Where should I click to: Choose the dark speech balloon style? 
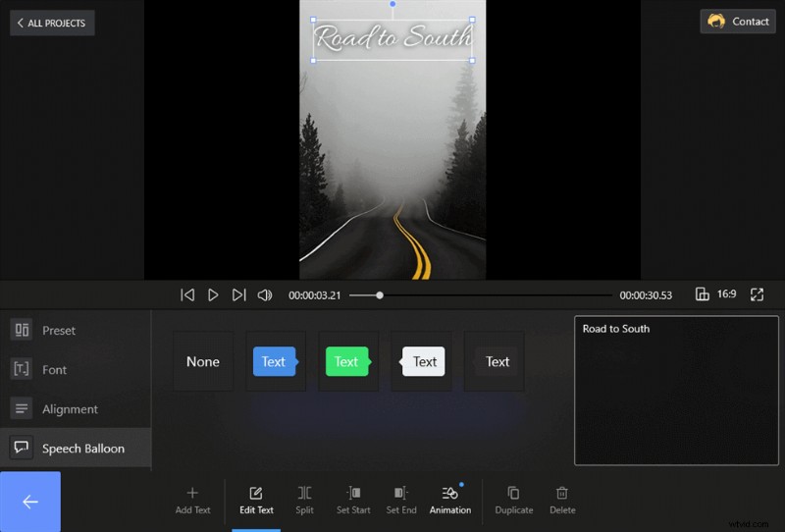click(495, 361)
